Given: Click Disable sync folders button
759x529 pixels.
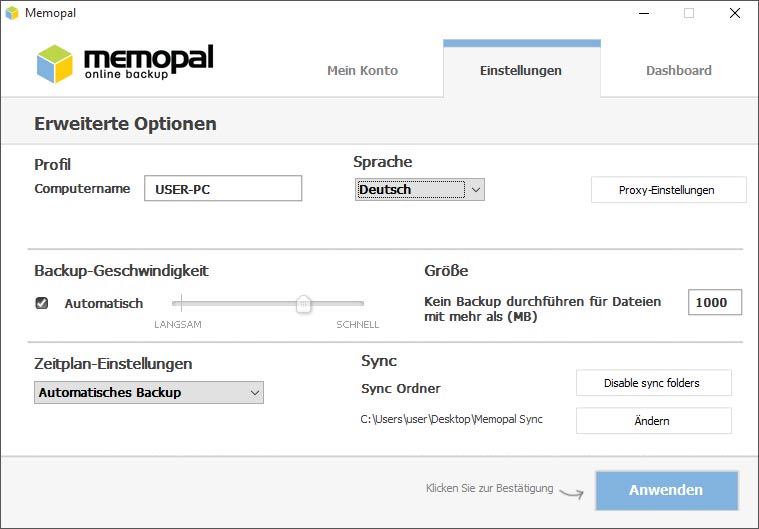Looking at the screenshot, I should 653,383.
